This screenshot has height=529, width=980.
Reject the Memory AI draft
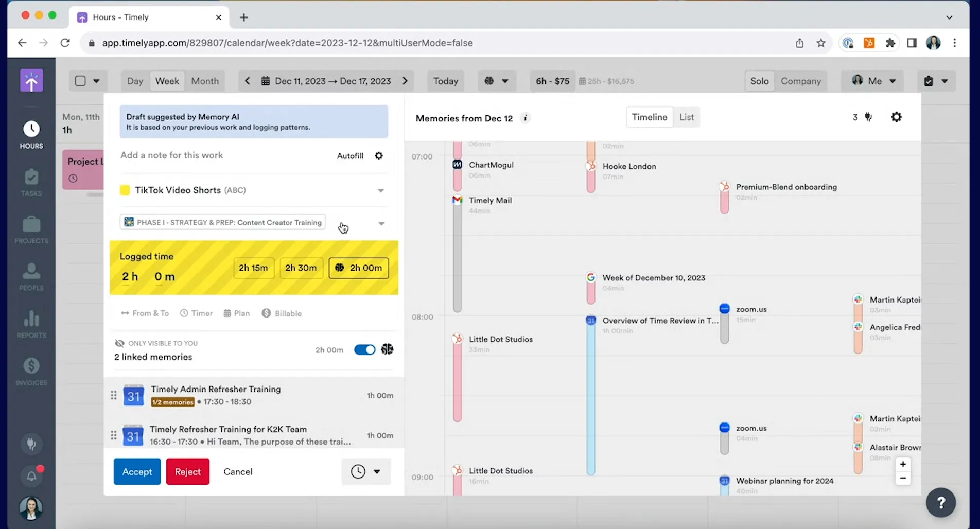pos(187,472)
